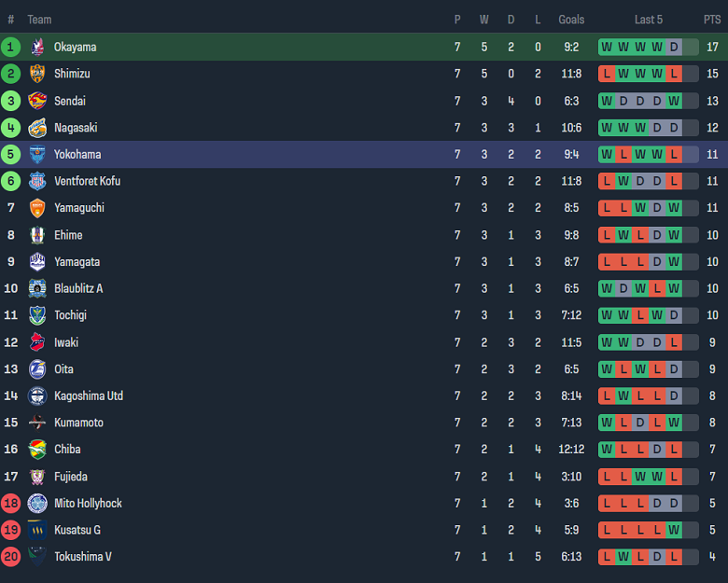Viewport: 728px width, 583px height.
Task: Open the Yokohama team link
Action: click(77, 155)
